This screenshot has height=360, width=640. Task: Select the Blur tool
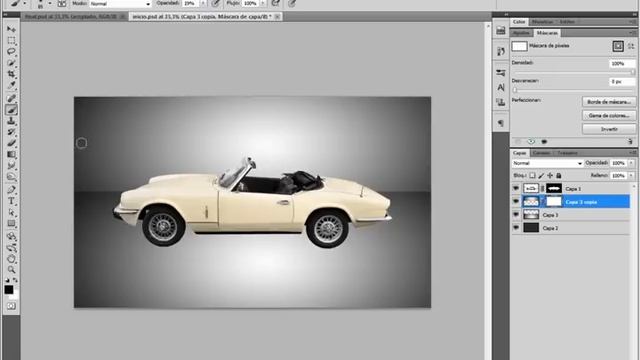pos(11,166)
